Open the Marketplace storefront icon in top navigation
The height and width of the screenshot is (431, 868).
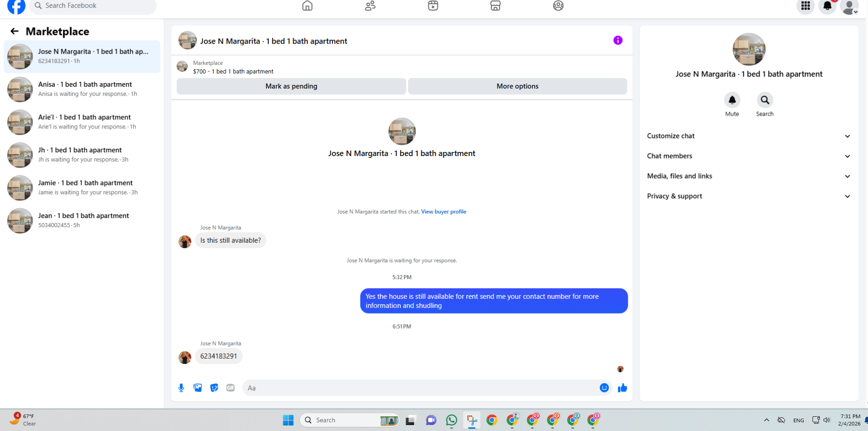495,6
